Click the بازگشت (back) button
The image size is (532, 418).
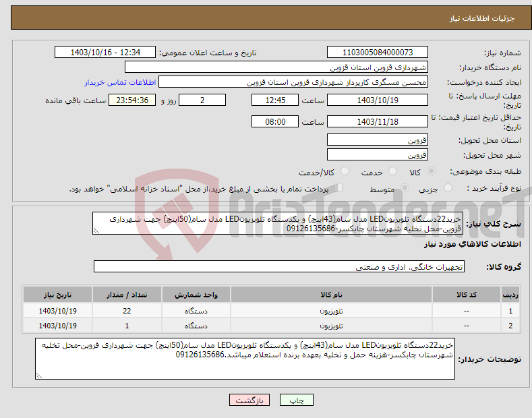click(x=249, y=400)
